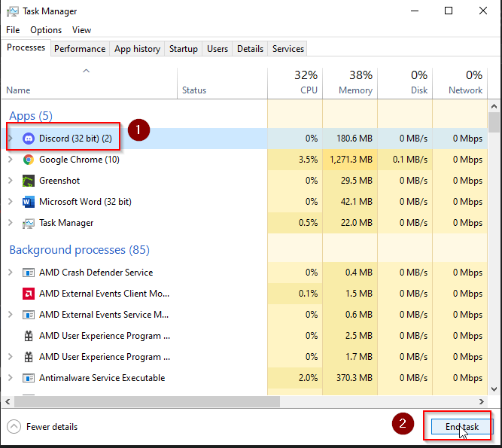The width and height of the screenshot is (502, 448).
Task: Open the Options menu
Action: click(46, 30)
